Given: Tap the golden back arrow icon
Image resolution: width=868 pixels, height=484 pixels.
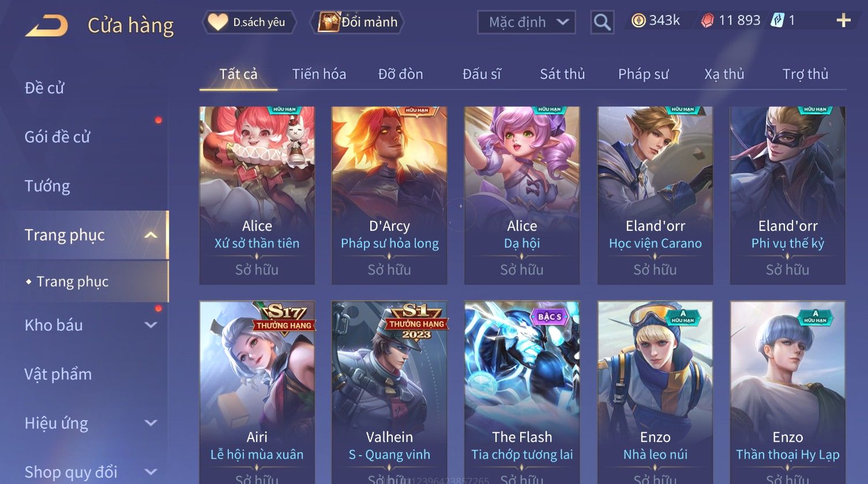Looking at the screenshot, I should (47, 27).
